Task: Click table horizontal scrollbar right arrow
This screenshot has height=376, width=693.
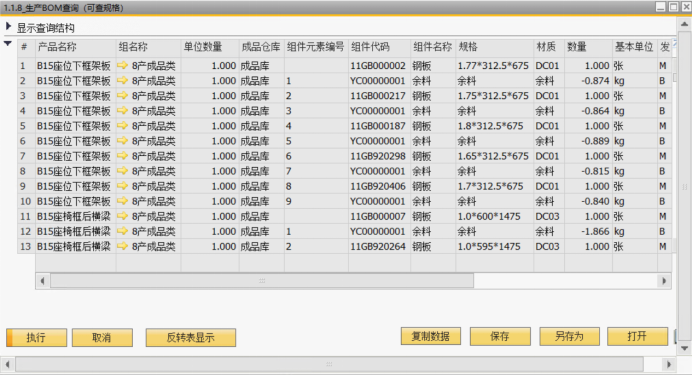Action: point(664,281)
